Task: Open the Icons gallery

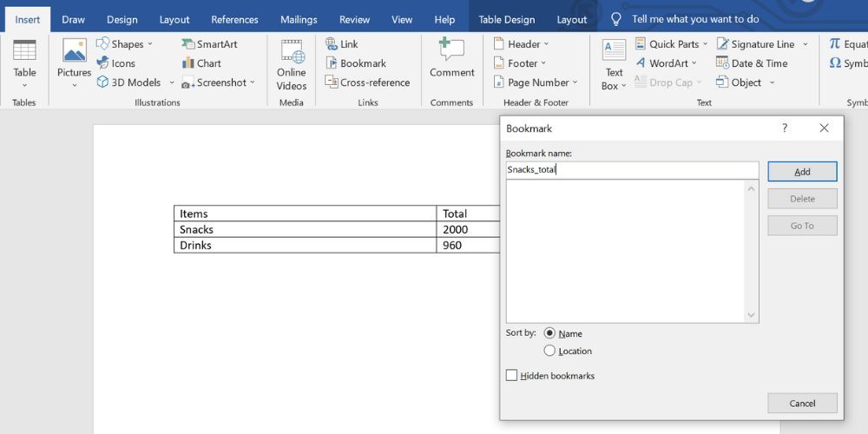Action: pos(115,63)
